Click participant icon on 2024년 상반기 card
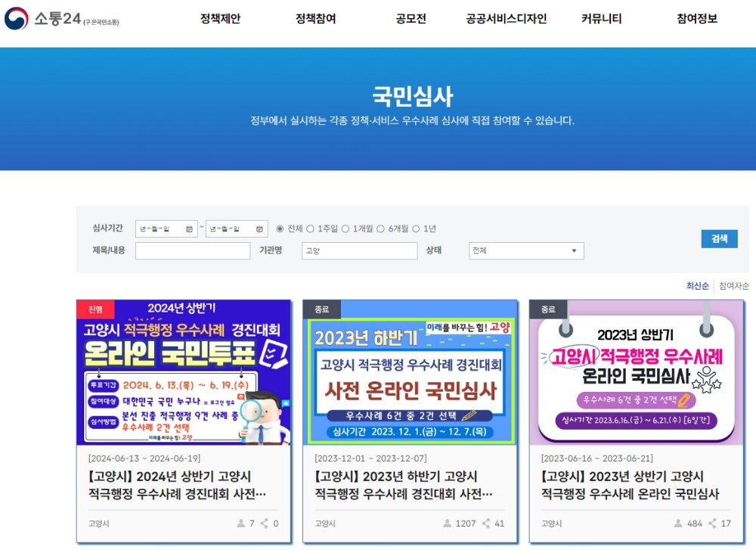Screen dimensions: 756x550 [241, 524]
